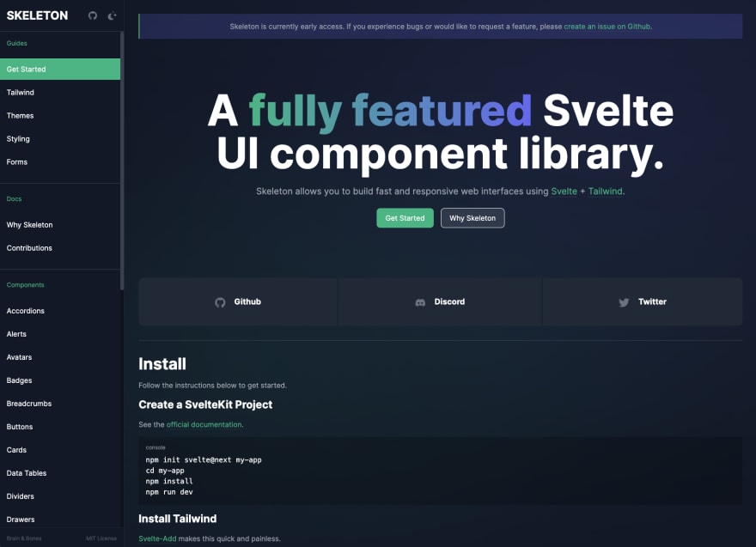This screenshot has height=547, width=756.
Task: Click the Install heading
Action: pyautogui.click(x=162, y=364)
